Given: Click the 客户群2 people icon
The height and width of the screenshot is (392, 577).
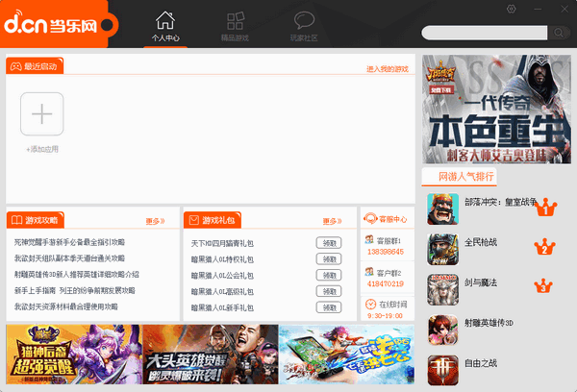Looking at the screenshot, I should coord(369,272).
